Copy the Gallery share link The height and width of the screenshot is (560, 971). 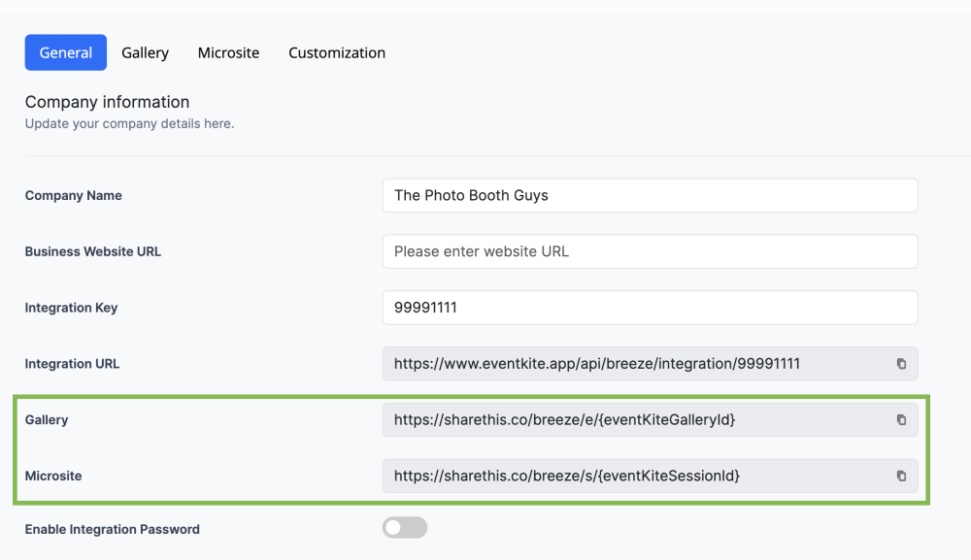pos(901,420)
